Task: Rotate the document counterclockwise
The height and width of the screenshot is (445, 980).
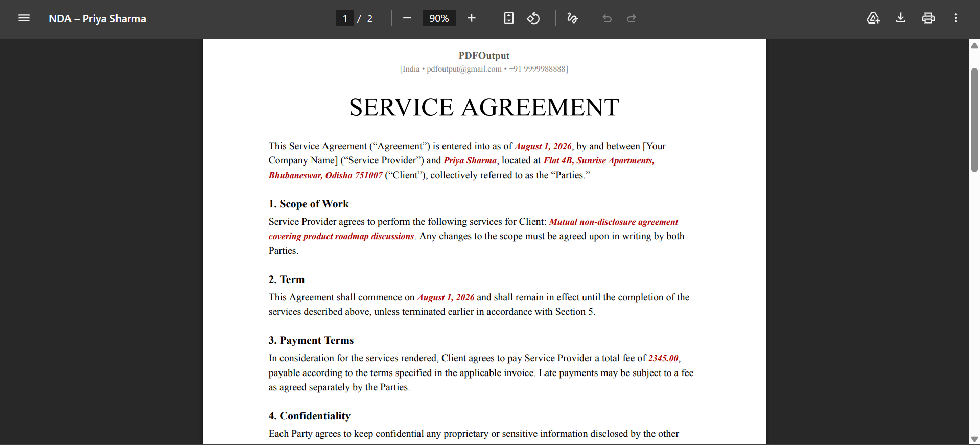Action: [x=533, y=18]
